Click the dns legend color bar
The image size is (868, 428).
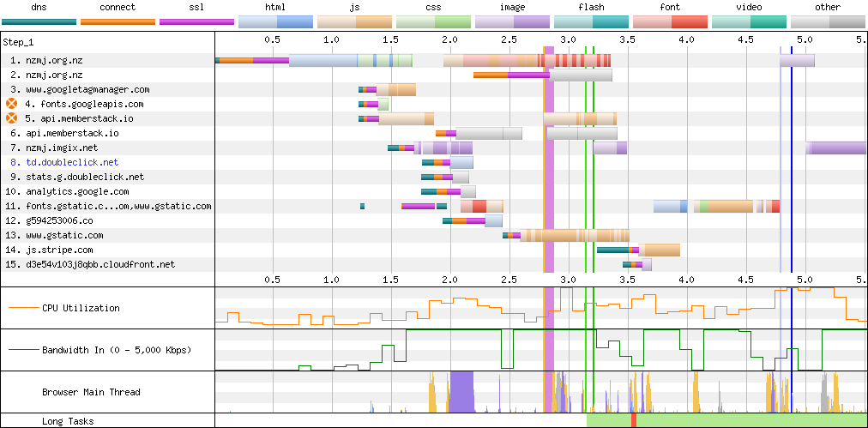(39, 21)
